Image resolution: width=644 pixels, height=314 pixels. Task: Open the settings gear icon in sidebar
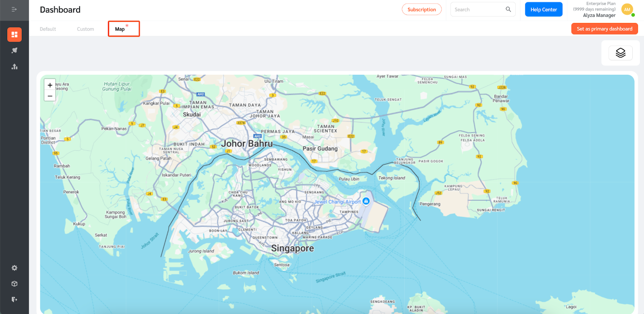point(14,268)
